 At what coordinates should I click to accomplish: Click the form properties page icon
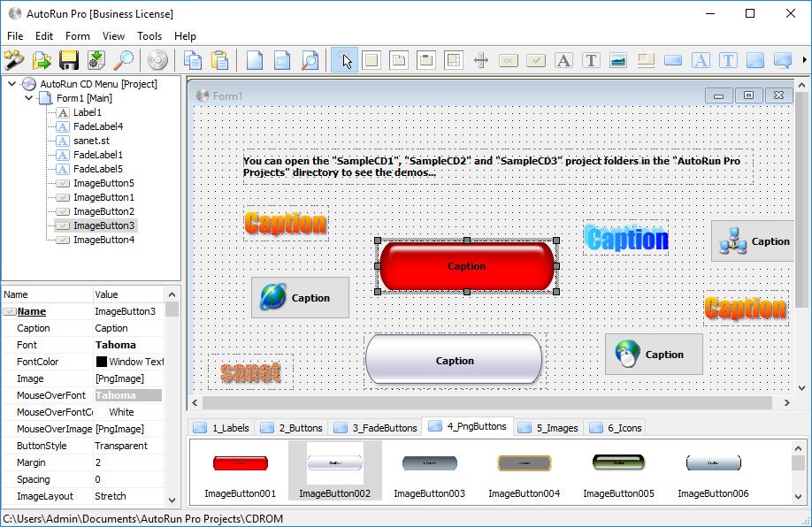[282, 60]
